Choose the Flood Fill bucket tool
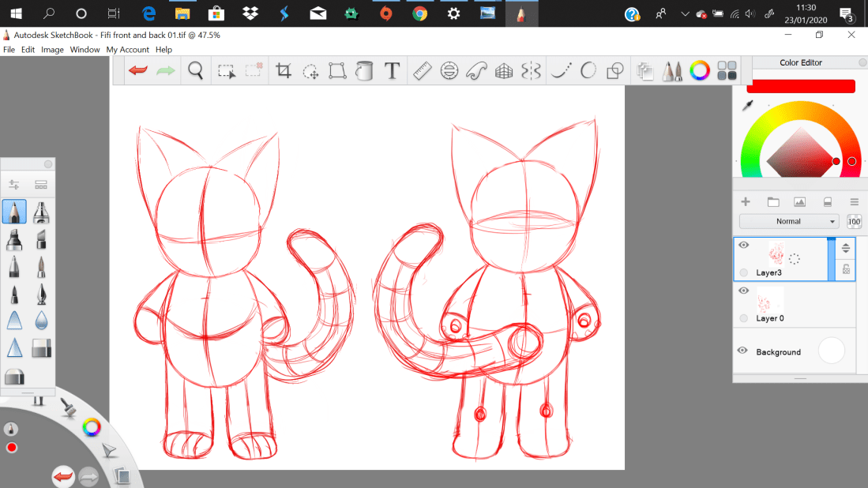Screen dimensions: 868x488 pyautogui.click(x=364, y=71)
